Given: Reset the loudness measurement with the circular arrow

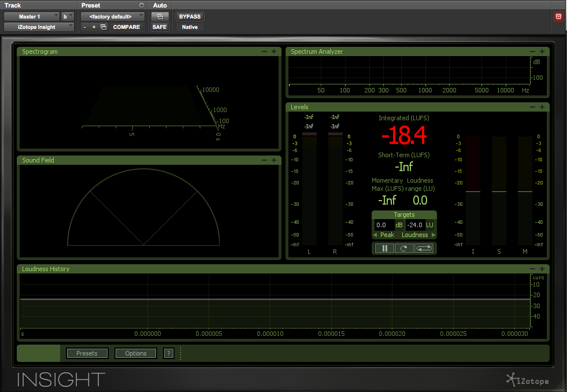Looking at the screenshot, I should 403,249.
